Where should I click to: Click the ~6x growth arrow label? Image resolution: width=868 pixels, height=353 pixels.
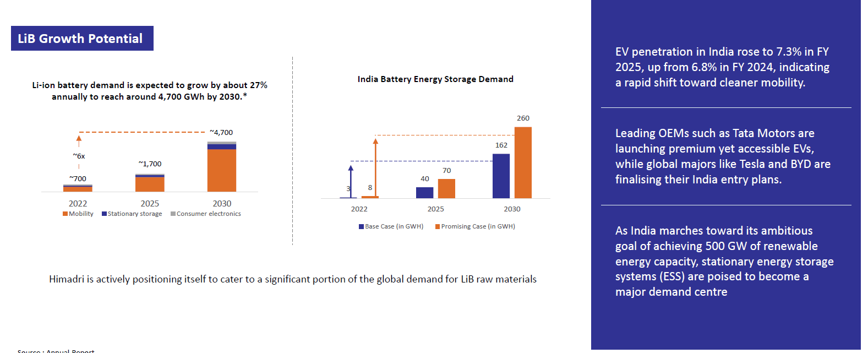79,156
